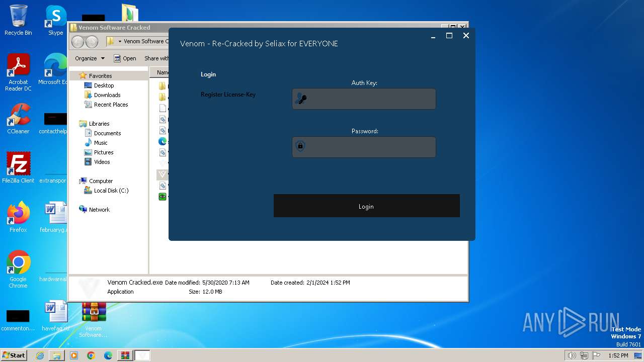Click the Recycle Bin desktop icon

click(x=18, y=20)
